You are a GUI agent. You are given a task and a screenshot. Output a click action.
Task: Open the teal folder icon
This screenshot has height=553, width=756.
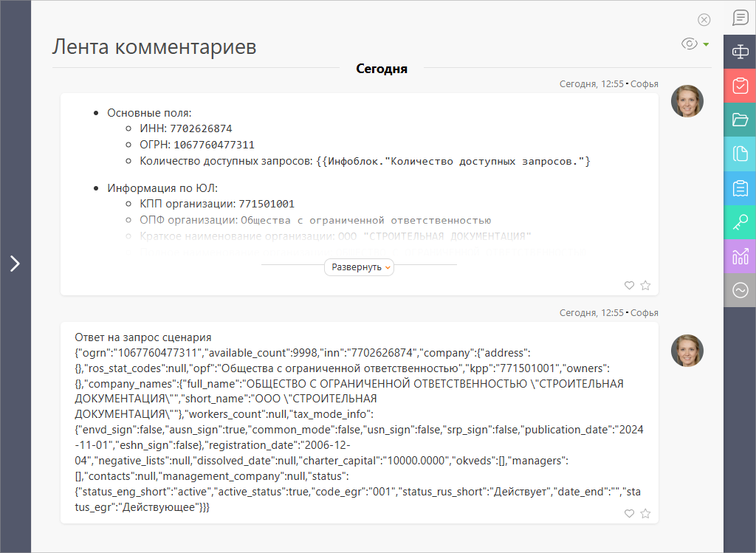coord(740,120)
